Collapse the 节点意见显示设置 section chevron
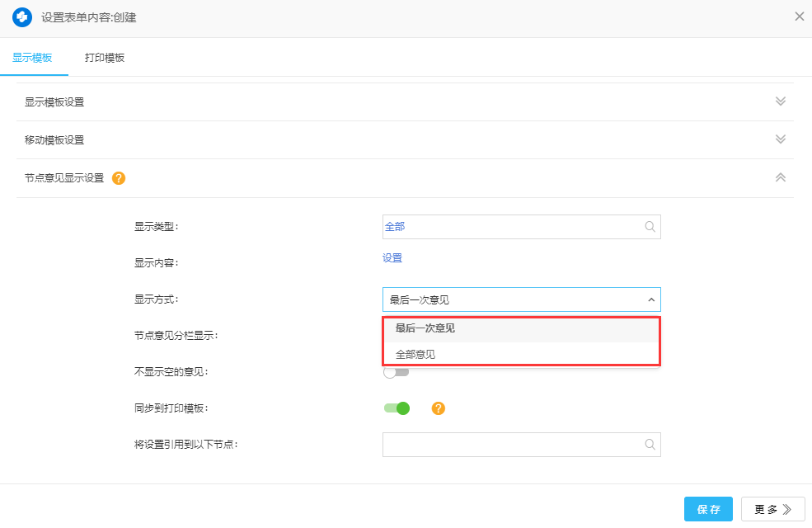The height and width of the screenshot is (528, 812). click(x=780, y=177)
